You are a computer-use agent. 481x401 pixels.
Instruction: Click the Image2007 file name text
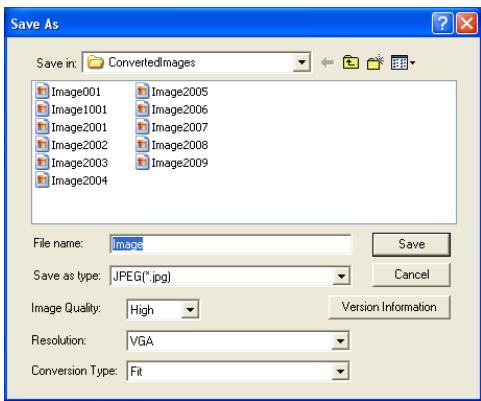180,127
